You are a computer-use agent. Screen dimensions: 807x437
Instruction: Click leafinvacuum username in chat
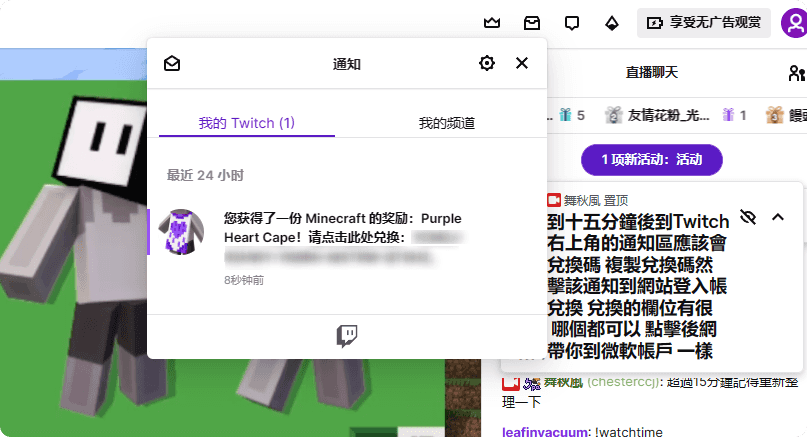click(545, 432)
